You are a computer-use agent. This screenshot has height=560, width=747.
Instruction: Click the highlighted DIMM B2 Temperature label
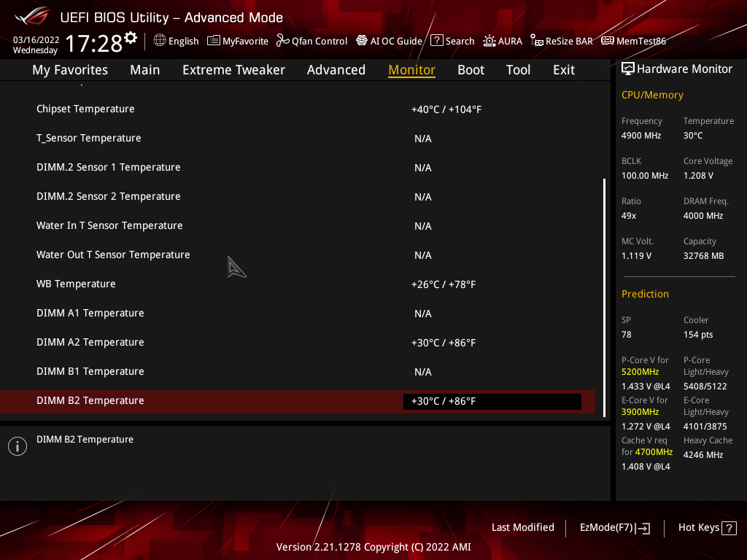tap(90, 400)
